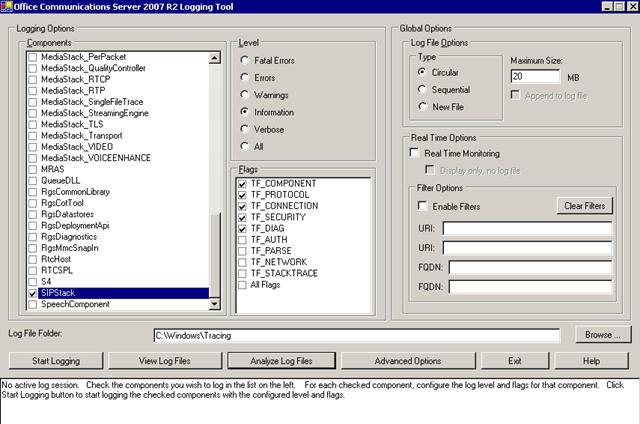Select Circular log file type
This screenshot has width=640, height=424.
[422, 72]
